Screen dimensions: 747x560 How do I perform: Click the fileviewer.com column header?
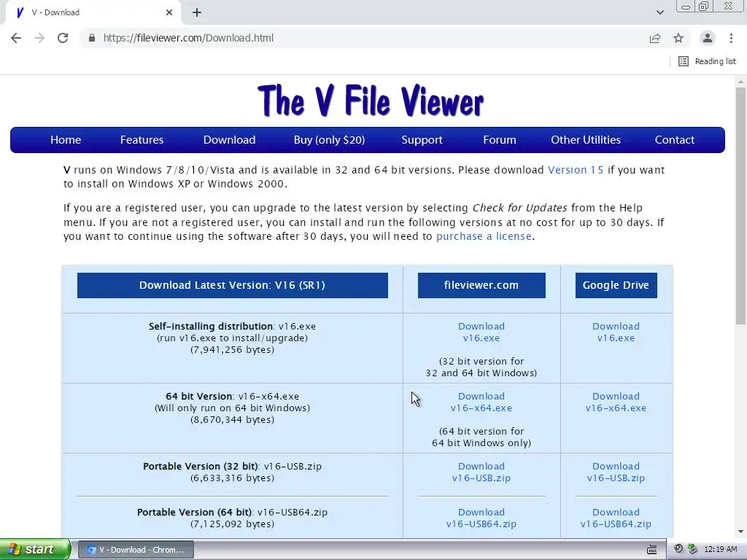tap(481, 285)
